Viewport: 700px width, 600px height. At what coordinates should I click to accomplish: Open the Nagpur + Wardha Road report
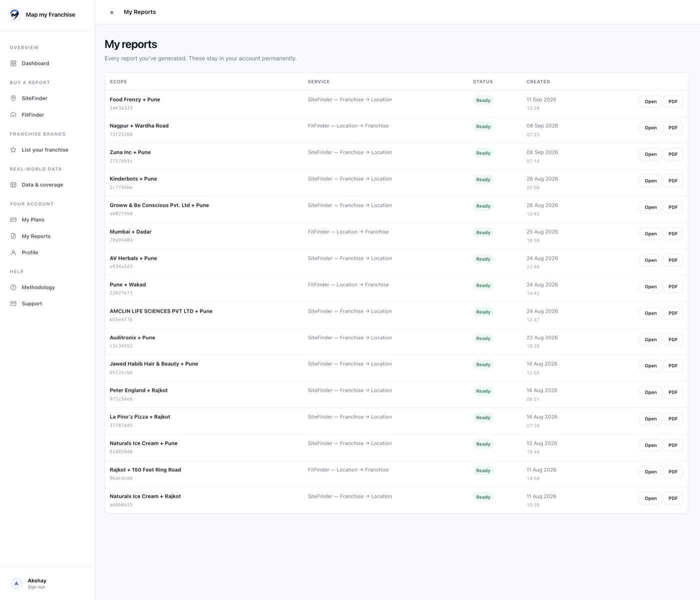(x=650, y=128)
